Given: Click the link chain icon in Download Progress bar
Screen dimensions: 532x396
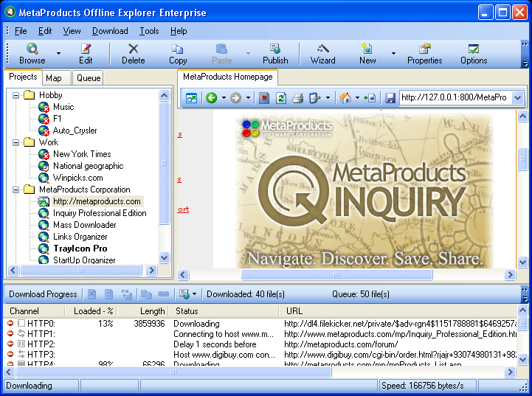Looking at the screenshot, I should coord(163,294).
